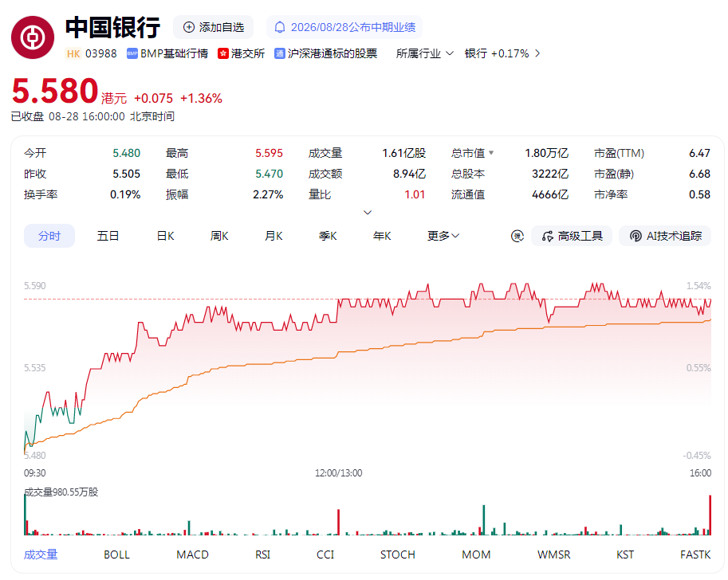
Task: Select the BOLL indicator
Action: tap(116, 555)
